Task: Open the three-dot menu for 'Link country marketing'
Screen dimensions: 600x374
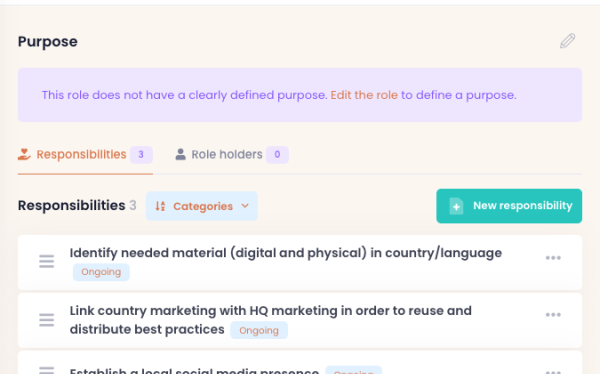Action: (x=553, y=315)
